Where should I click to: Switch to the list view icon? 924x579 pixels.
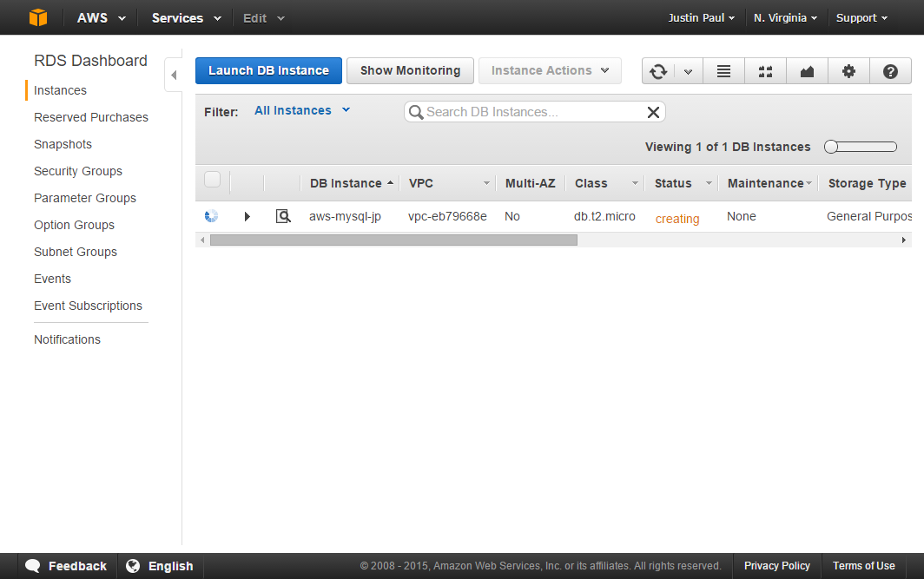[x=723, y=71]
